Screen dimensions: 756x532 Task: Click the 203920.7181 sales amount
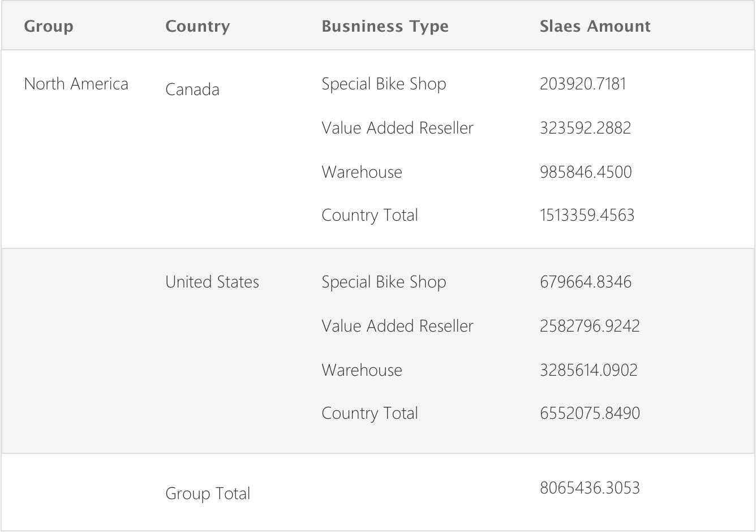click(x=583, y=84)
